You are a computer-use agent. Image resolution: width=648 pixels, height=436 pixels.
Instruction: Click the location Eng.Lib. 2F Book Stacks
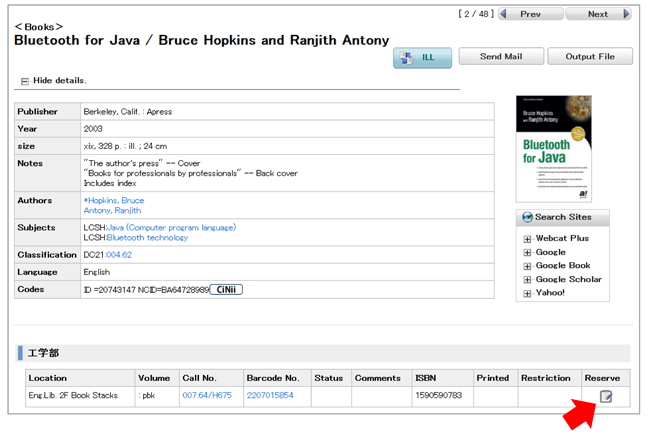point(73,395)
